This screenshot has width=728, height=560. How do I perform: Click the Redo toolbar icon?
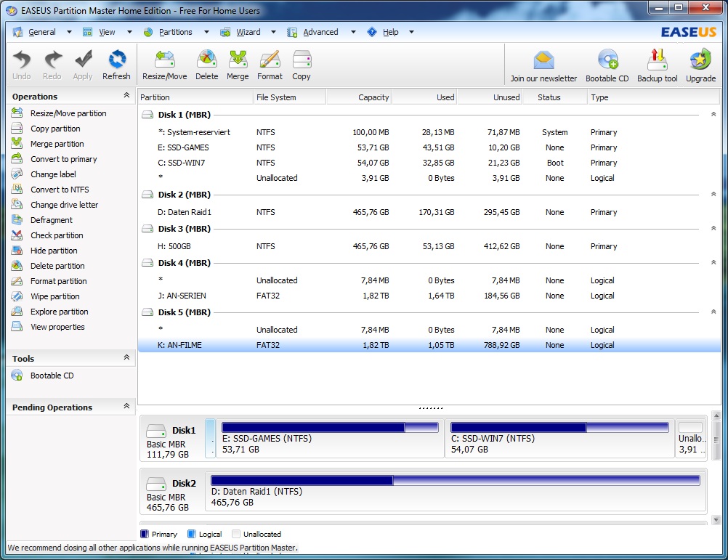52,65
